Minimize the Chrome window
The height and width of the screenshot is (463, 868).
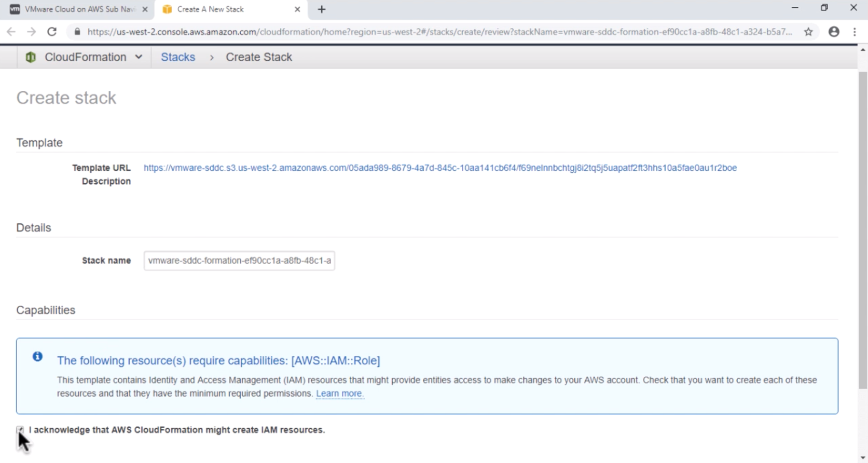point(795,8)
